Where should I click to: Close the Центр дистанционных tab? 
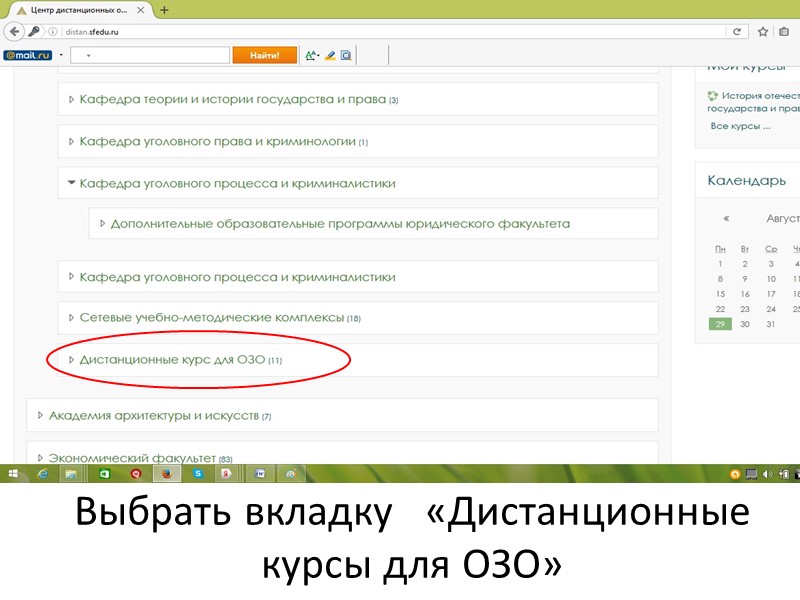[x=141, y=10]
